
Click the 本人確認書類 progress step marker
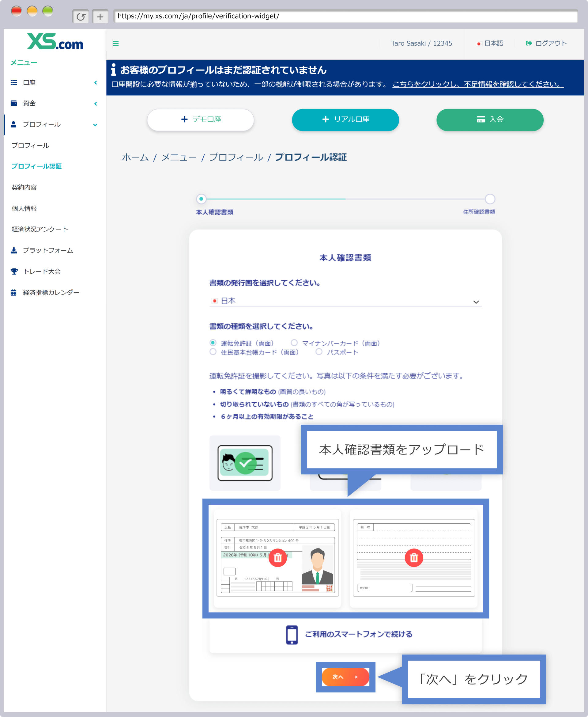pos(201,199)
